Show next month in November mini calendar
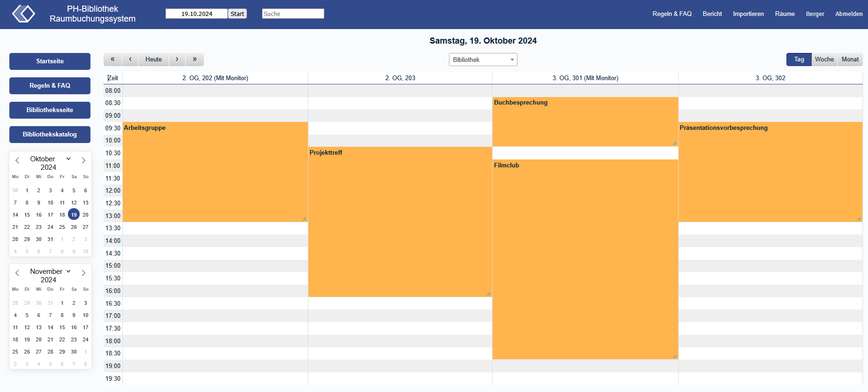Viewport: 868px width, 392px height. point(83,273)
